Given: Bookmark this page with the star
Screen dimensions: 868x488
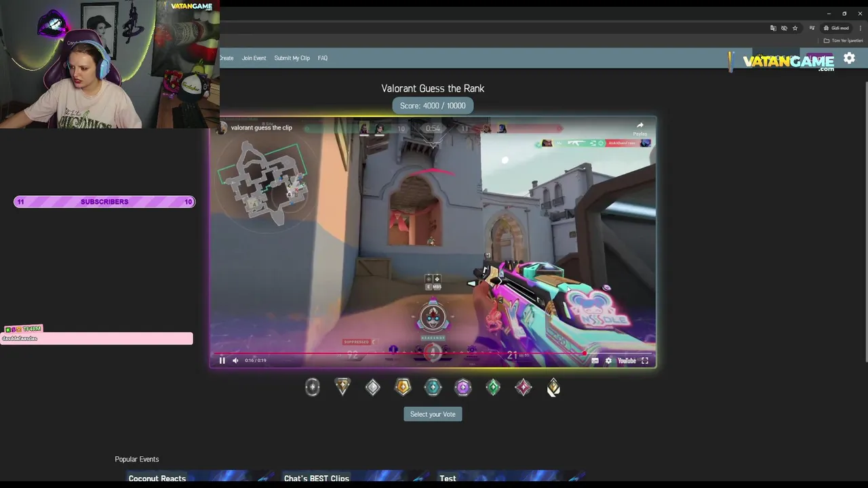Looking at the screenshot, I should tap(795, 28).
